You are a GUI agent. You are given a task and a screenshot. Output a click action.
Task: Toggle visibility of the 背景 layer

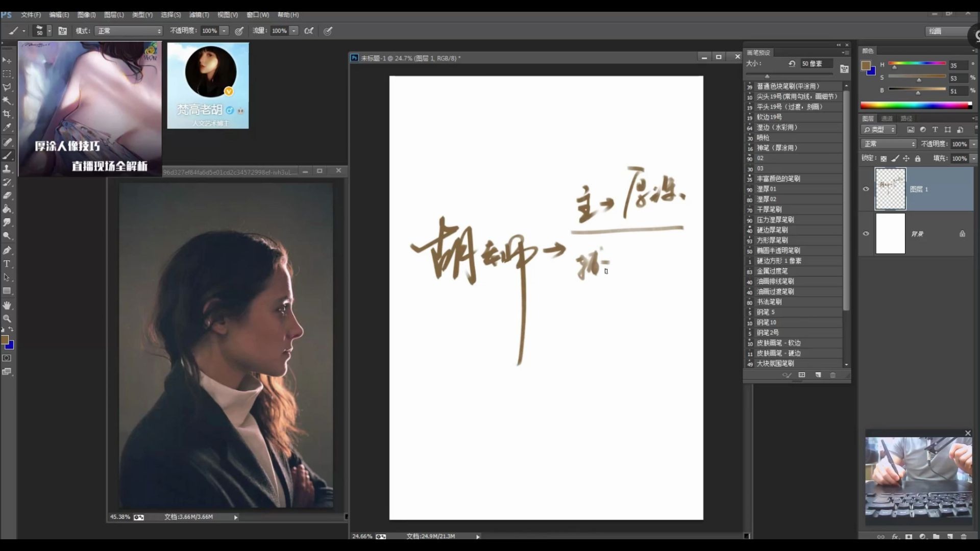coord(866,233)
